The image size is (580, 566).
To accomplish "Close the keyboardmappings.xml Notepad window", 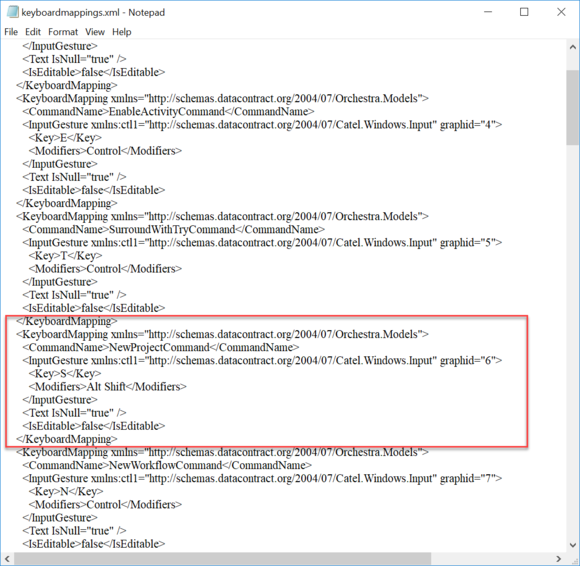I will (x=561, y=12).
